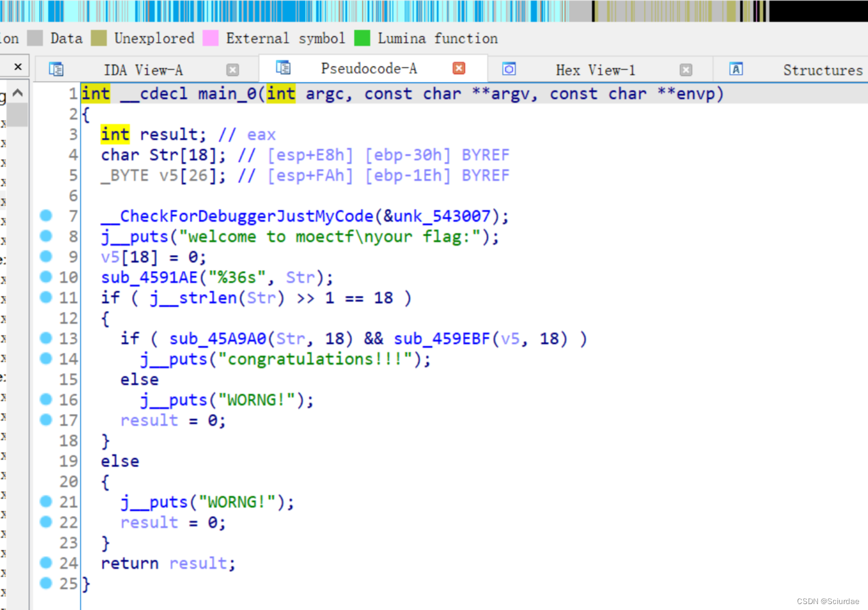Click the sub_4591AE function call
This screenshot has width=868, height=610.
[148, 277]
